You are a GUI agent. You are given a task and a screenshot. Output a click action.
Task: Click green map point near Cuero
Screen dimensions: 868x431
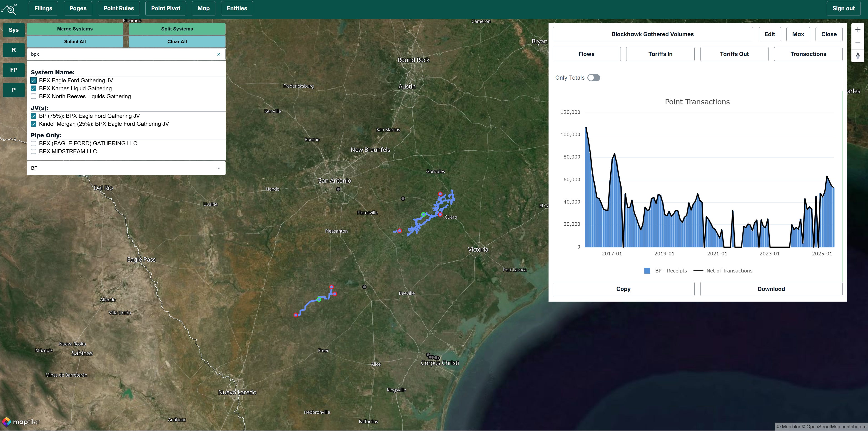[x=424, y=214]
